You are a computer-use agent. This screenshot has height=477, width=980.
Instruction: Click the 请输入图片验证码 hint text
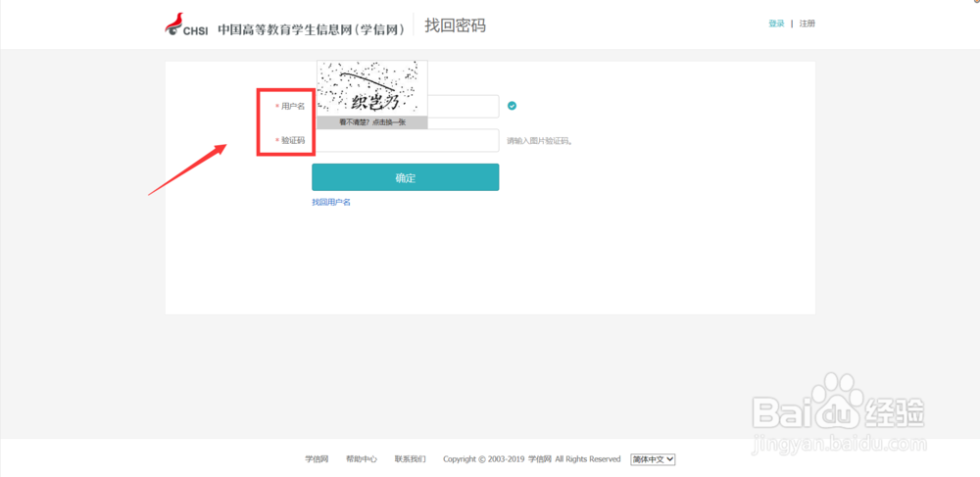point(540,141)
